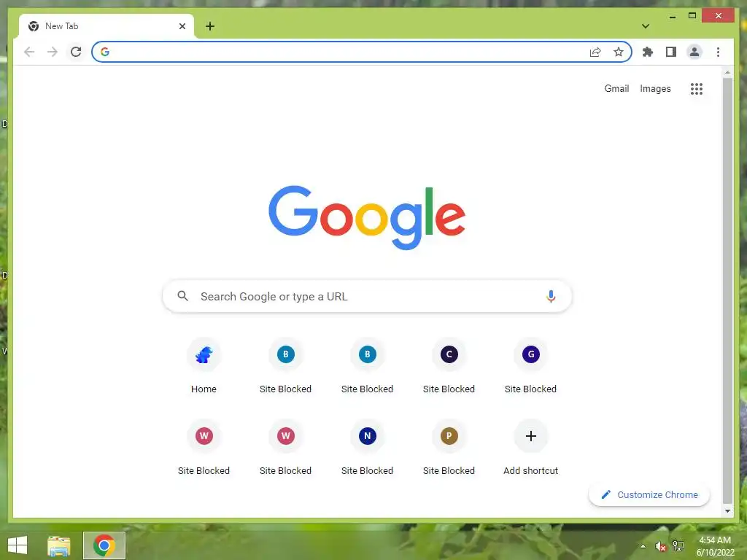Go back to the previous page
747x560 pixels.
(x=29, y=52)
